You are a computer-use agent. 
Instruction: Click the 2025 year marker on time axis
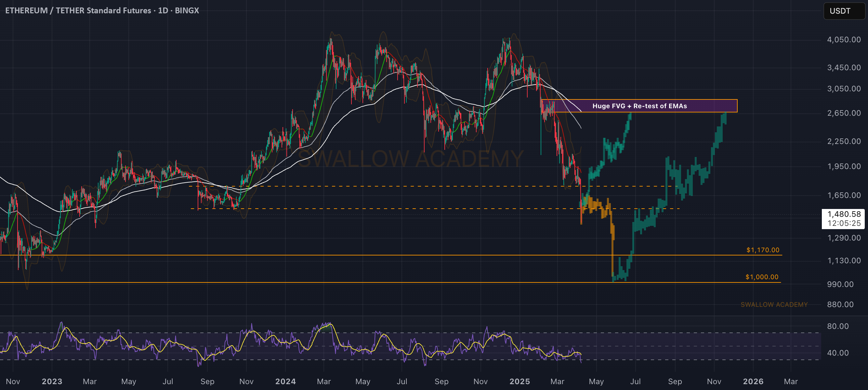519,382
